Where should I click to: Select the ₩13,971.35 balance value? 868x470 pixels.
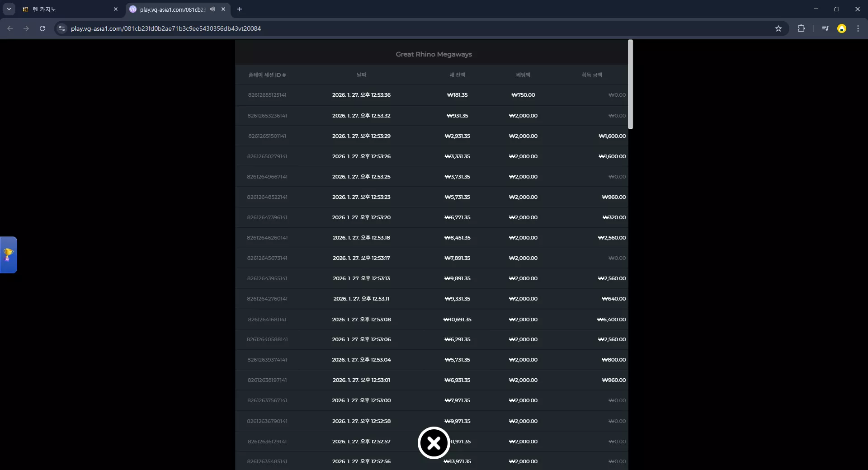coord(457,461)
